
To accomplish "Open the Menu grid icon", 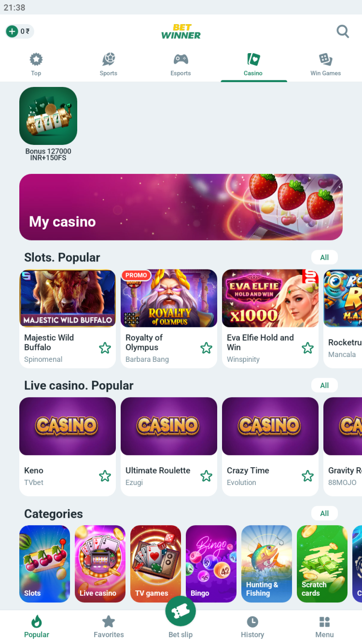I will (324, 622).
